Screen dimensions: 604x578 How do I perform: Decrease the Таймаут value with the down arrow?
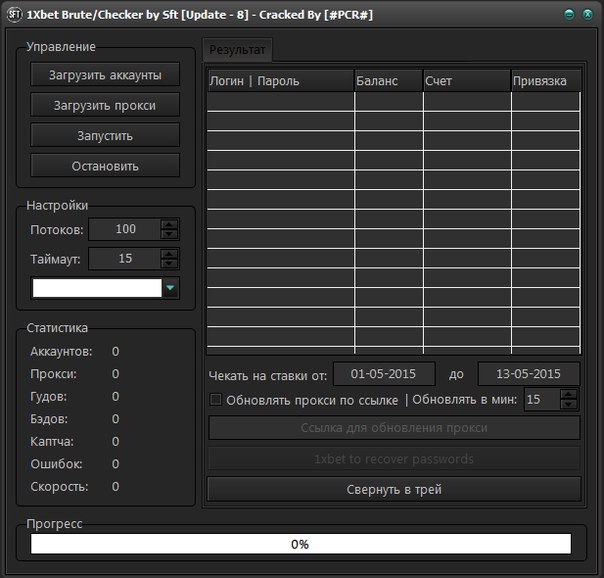(x=169, y=264)
